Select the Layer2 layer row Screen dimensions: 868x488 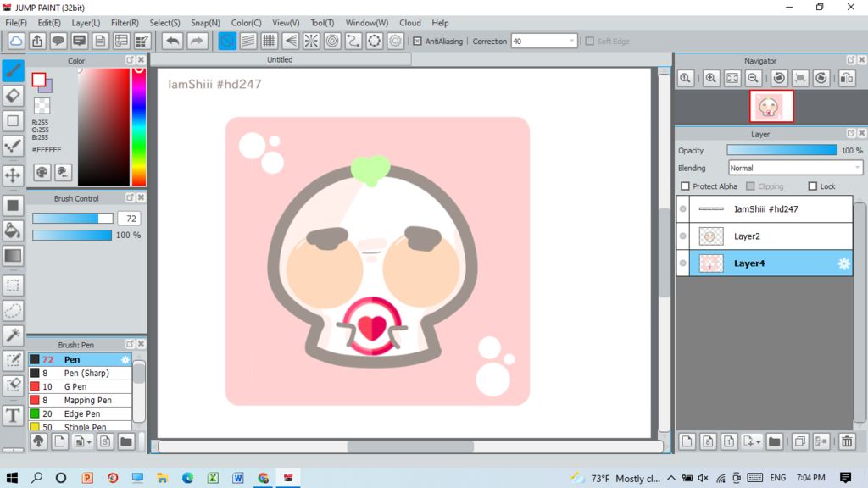pyautogui.click(x=765, y=236)
